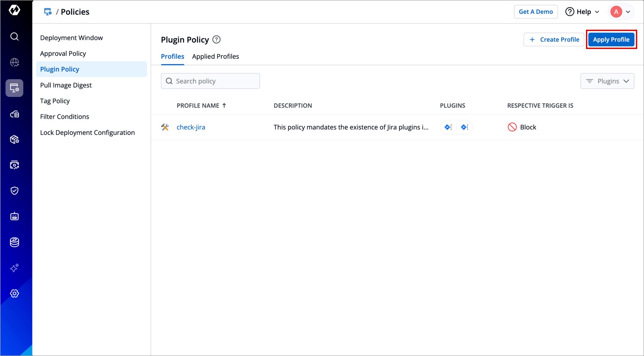Open the check-jira profile link

[191, 127]
